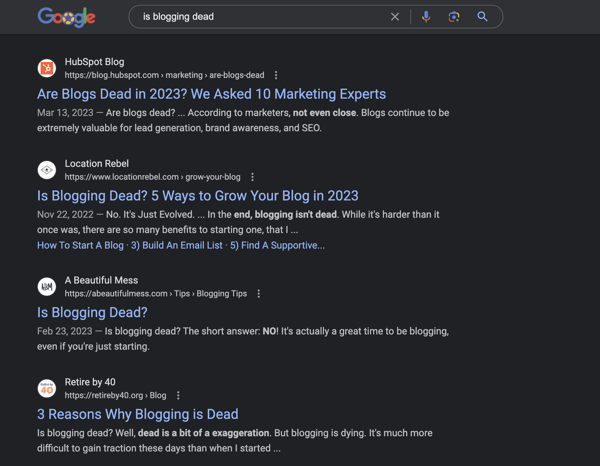Click the Google logo
This screenshot has width=600, height=466.
click(x=67, y=17)
